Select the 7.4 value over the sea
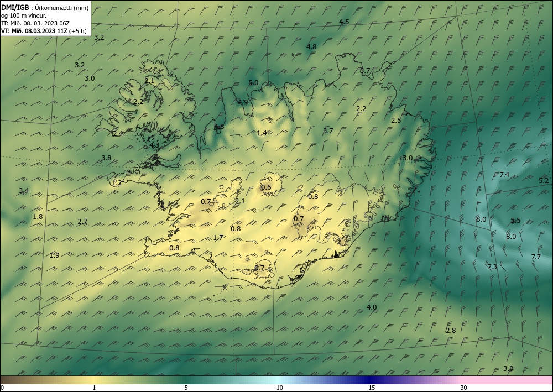Screen dimensions: 553x392 (504, 175)
